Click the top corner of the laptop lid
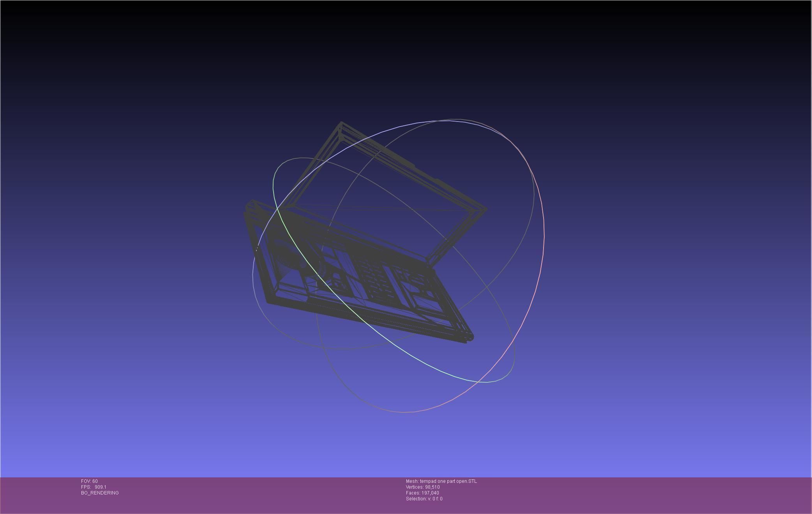Viewport: 812px width, 514px height. tap(341, 123)
